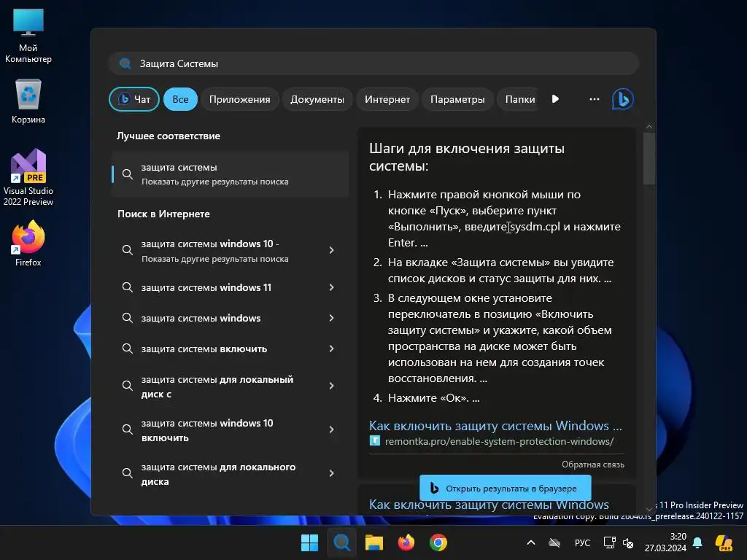Launch Firefox from taskbar
The height and width of the screenshot is (560, 747).
(406, 542)
